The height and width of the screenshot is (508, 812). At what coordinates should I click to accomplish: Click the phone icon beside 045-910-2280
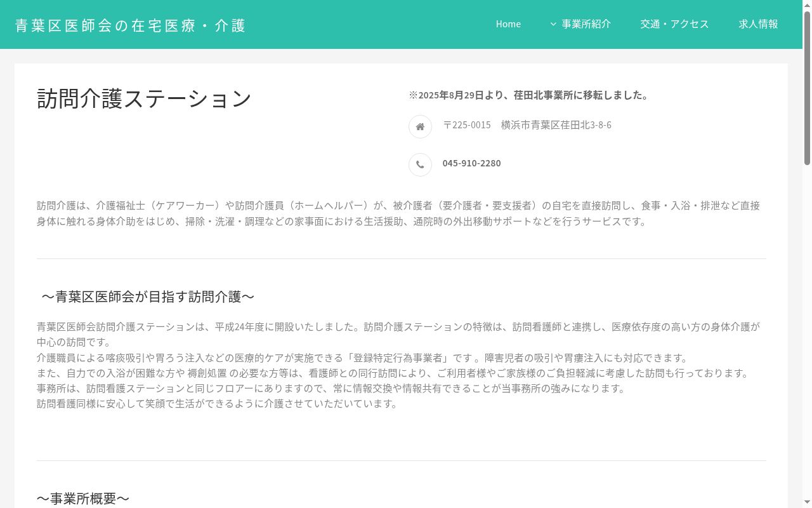420,165
